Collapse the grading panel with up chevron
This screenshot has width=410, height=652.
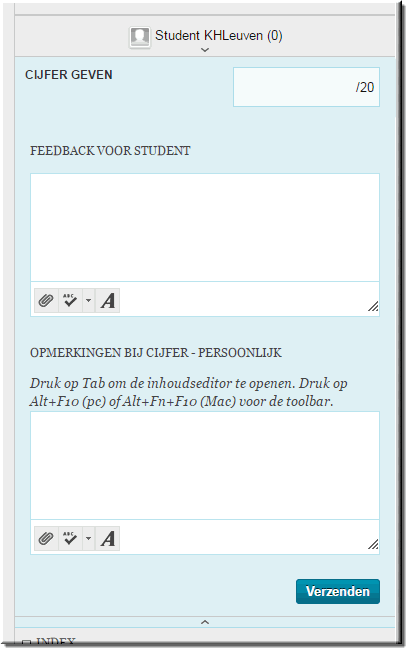click(x=205, y=622)
